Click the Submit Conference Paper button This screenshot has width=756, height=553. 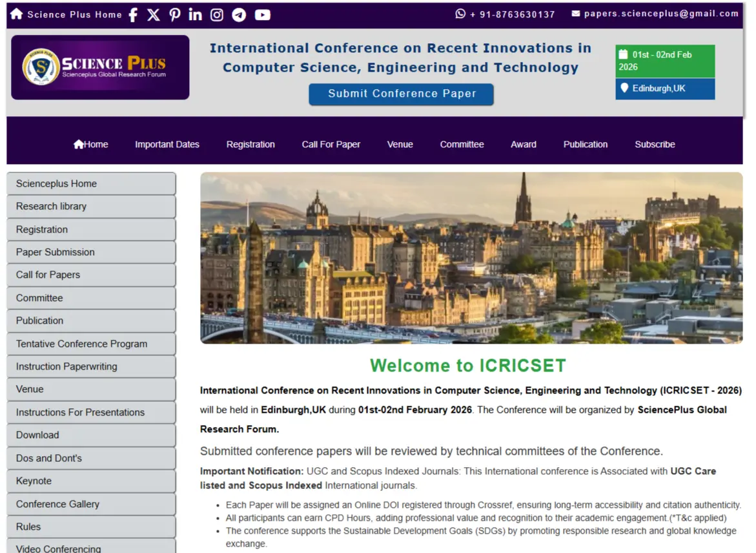[401, 94]
